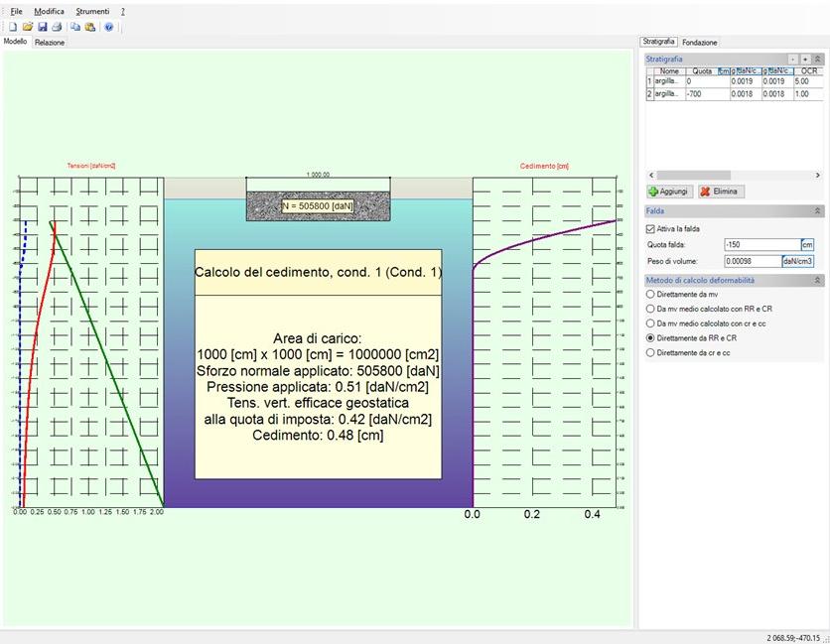Click the Copy toolbar icon

pyautogui.click(x=75, y=27)
